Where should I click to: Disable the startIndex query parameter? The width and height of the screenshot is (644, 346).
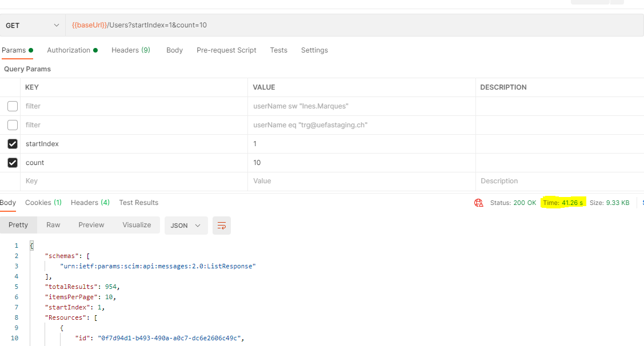[12, 143]
